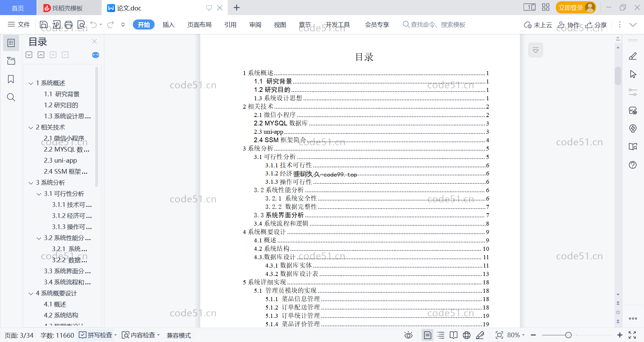
Task: Expand the ribbon chevron at top right
Action: tap(633, 24)
